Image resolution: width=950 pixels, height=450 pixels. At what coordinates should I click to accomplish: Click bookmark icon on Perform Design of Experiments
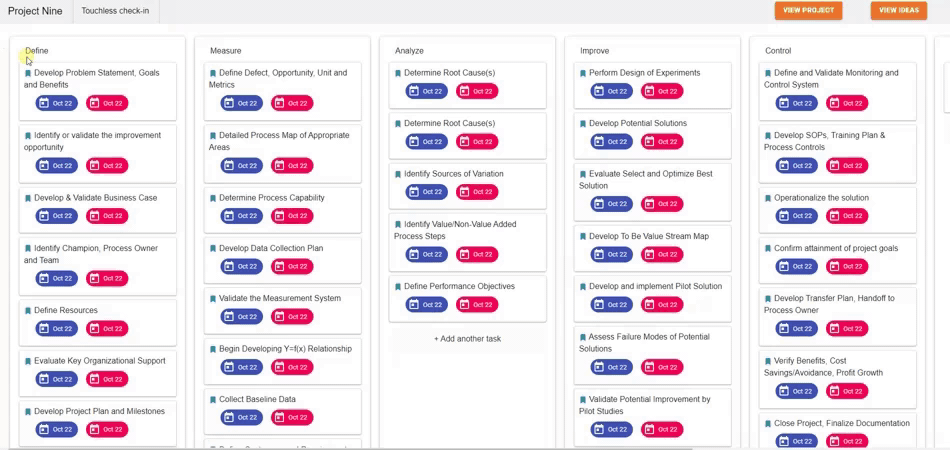click(x=583, y=73)
